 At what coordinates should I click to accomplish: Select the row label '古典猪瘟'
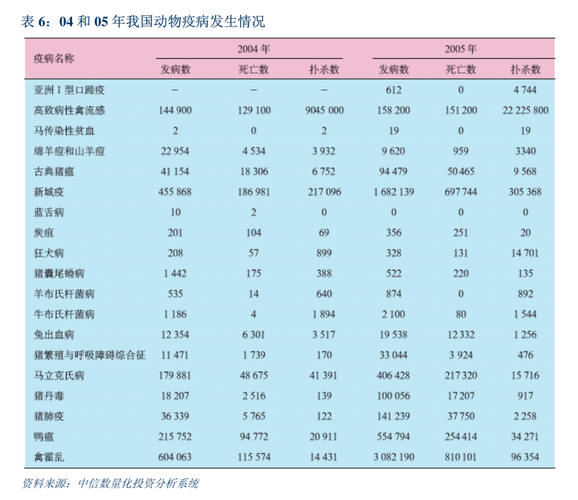pos(54,171)
